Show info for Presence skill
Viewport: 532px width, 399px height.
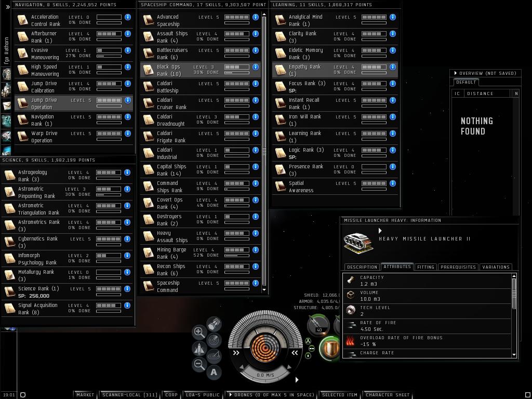coord(393,167)
